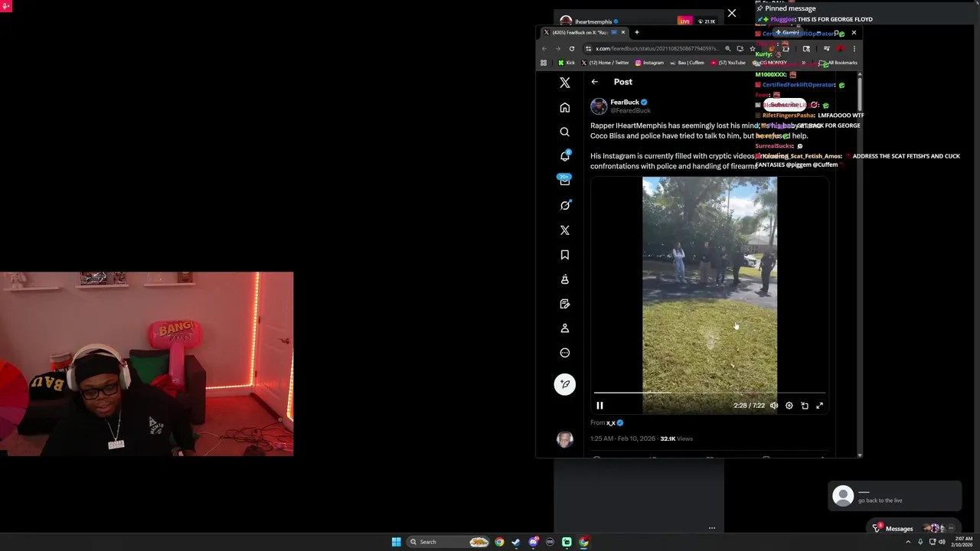Compose a new post with feather button
This screenshot has height=551, width=980.
[565, 384]
